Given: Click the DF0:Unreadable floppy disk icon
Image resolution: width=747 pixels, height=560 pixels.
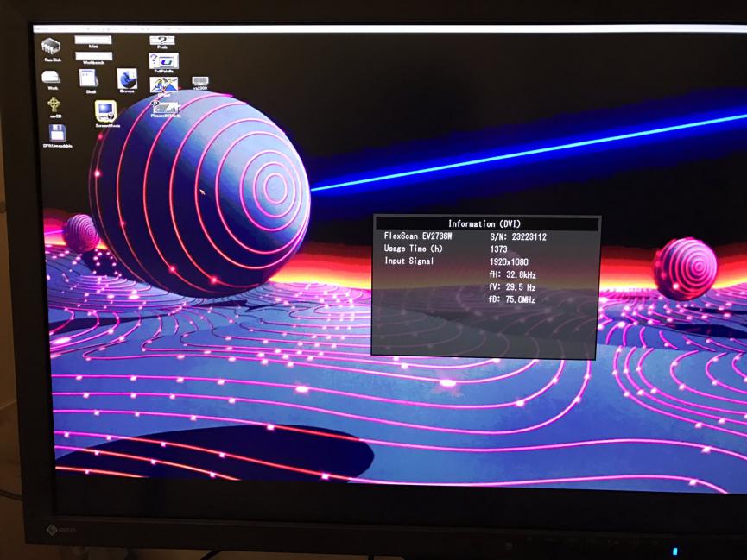Looking at the screenshot, I should 57,134.
